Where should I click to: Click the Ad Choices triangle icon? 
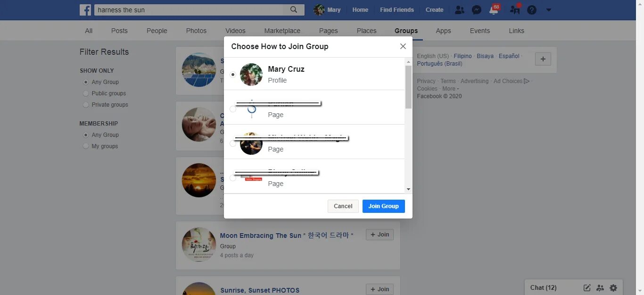[527, 81]
